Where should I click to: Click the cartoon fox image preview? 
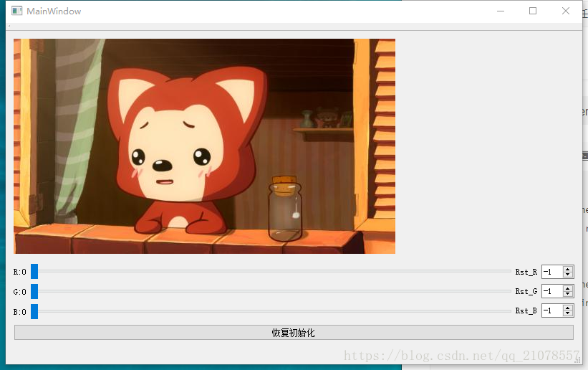(204, 146)
